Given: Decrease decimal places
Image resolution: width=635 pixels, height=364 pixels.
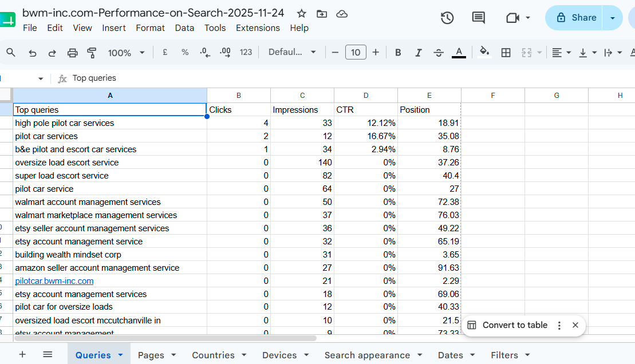Looking at the screenshot, I should [x=205, y=52].
